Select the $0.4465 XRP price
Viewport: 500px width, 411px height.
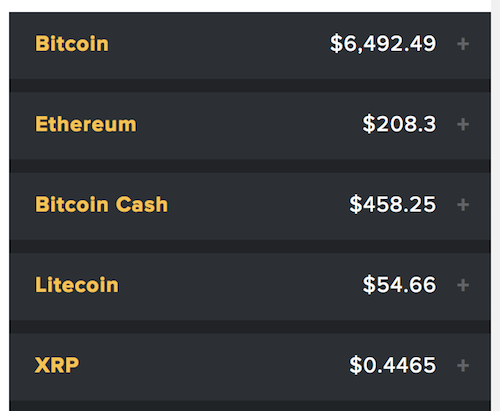click(x=393, y=365)
